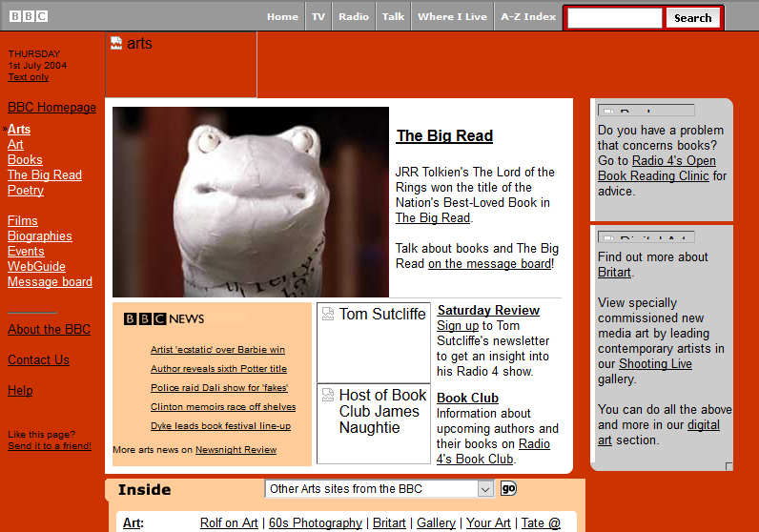Open the Saturday Review heading link

click(488, 310)
